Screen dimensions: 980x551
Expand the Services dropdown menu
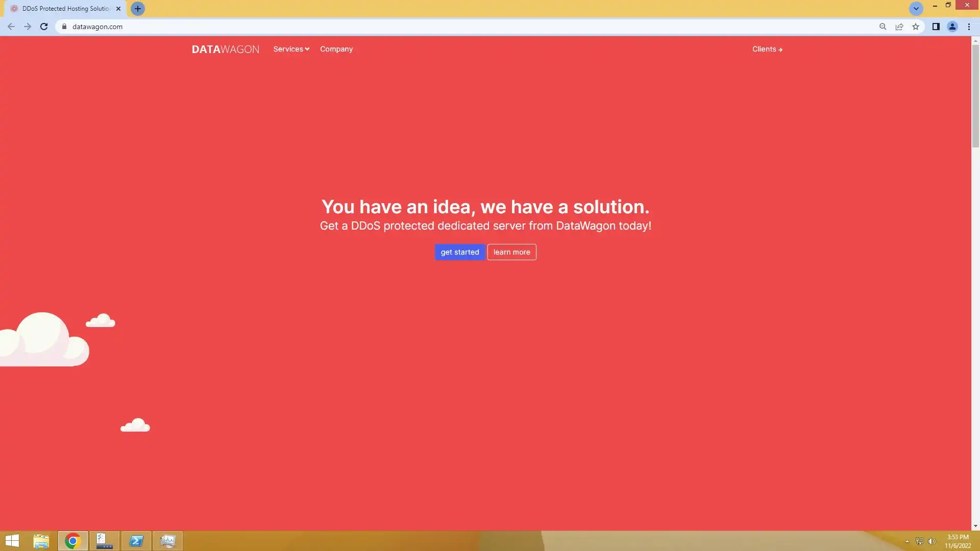click(x=291, y=49)
